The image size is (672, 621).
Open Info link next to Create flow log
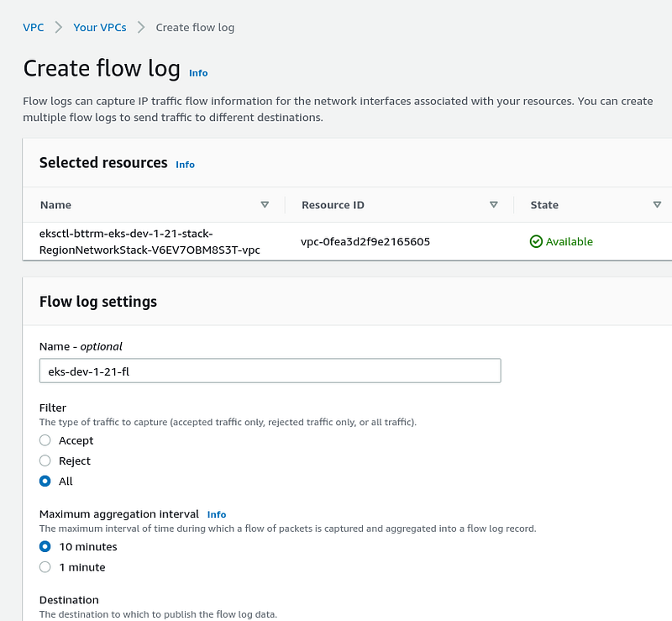tap(198, 73)
